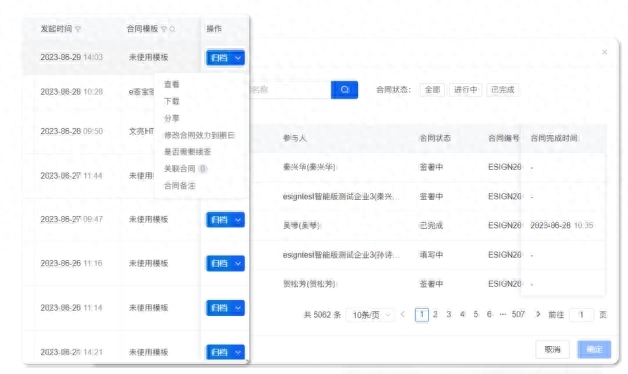Go to page 3 in pagination

point(449,314)
